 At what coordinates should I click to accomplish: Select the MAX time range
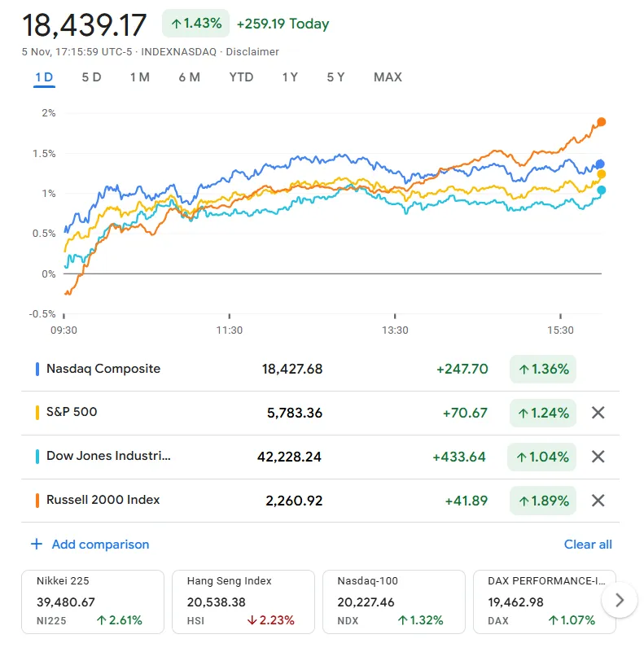(388, 77)
